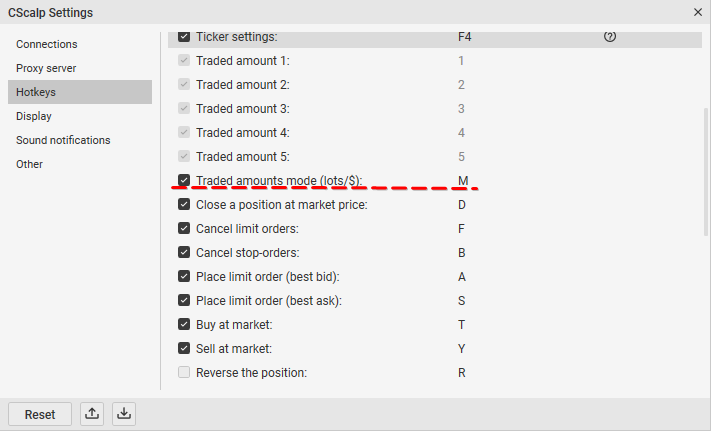Open Sound notifications settings

[x=63, y=140]
